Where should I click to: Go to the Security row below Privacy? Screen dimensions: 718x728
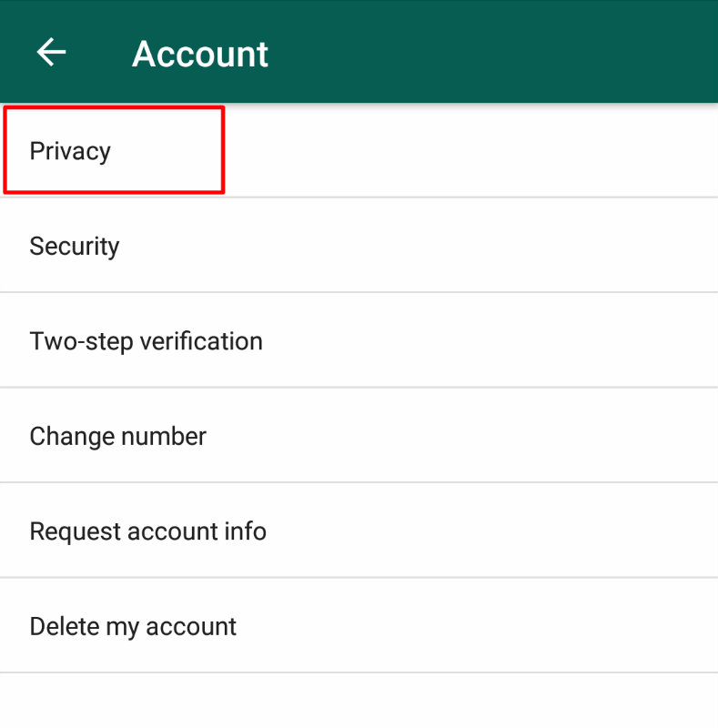pyautogui.click(x=359, y=246)
